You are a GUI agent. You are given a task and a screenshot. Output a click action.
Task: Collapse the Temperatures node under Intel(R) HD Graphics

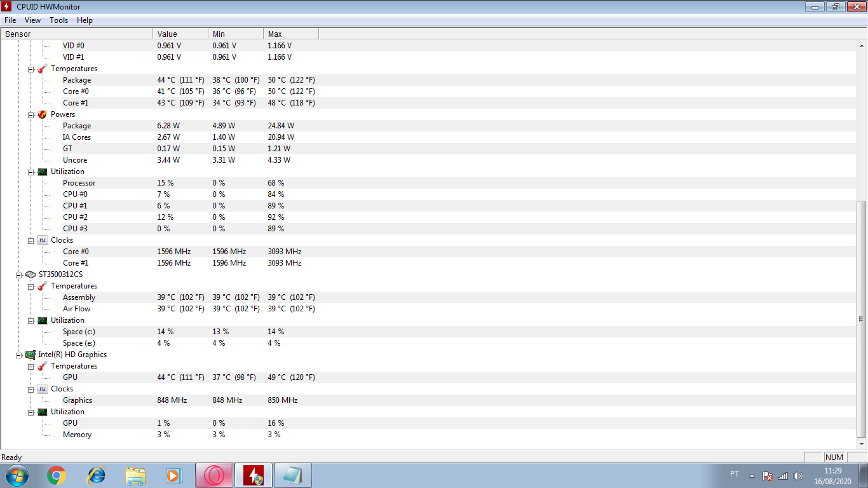pyautogui.click(x=31, y=366)
